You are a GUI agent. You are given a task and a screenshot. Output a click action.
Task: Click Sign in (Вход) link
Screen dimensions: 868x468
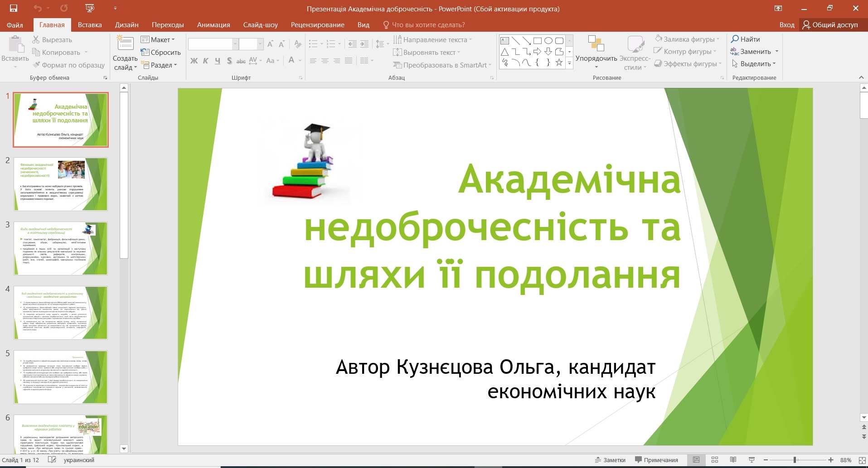pyautogui.click(x=786, y=25)
